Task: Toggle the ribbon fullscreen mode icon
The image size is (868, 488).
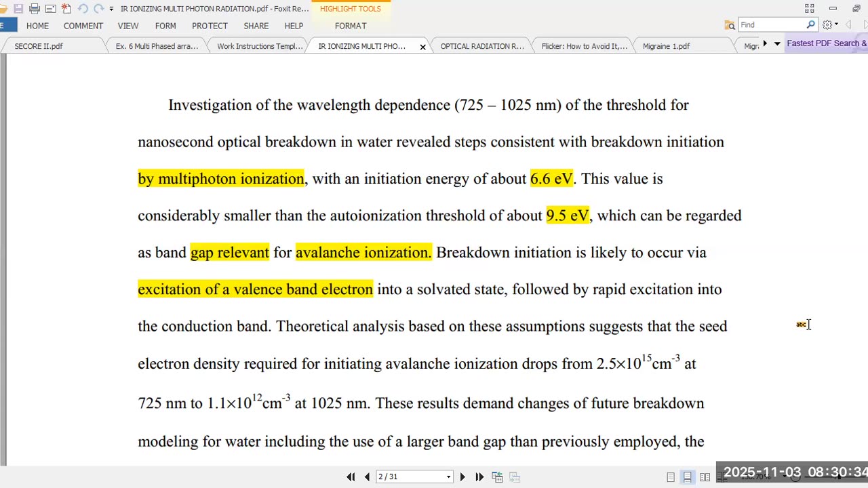Action: [x=809, y=9]
